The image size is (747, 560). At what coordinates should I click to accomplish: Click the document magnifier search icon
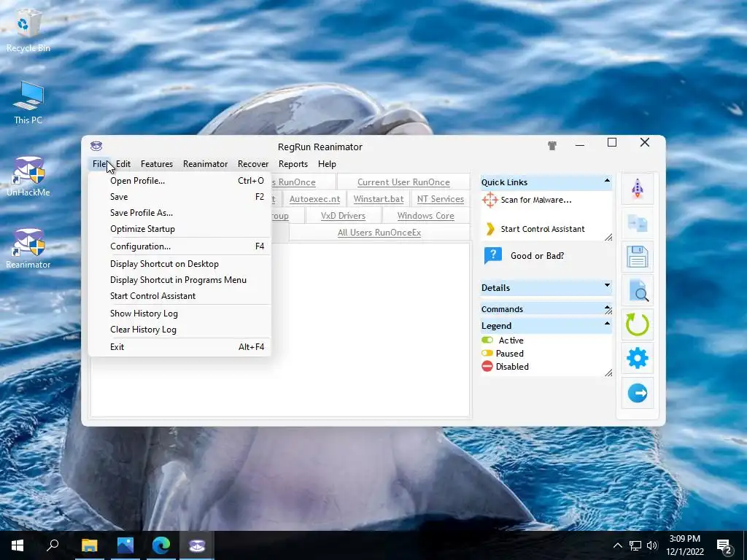pos(638,290)
